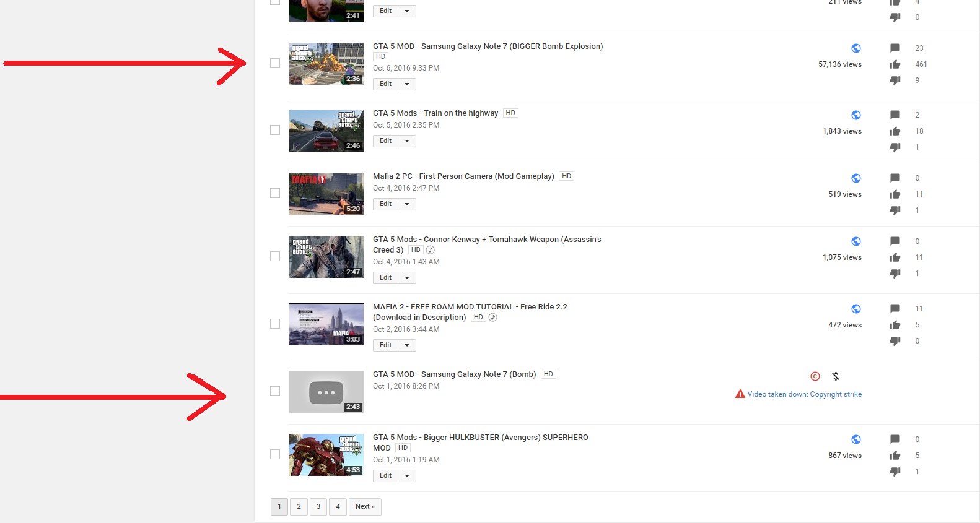Click thumbs-up icon for Mafia 2 First Person Camera
The image size is (980, 523).
point(895,194)
